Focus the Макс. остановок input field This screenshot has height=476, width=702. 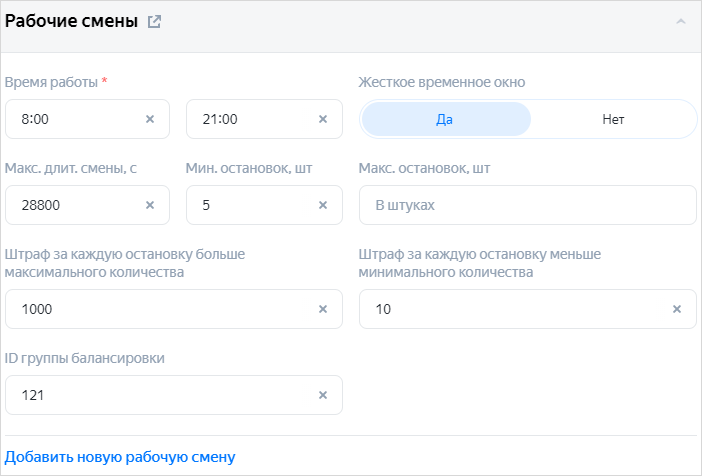coord(527,205)
